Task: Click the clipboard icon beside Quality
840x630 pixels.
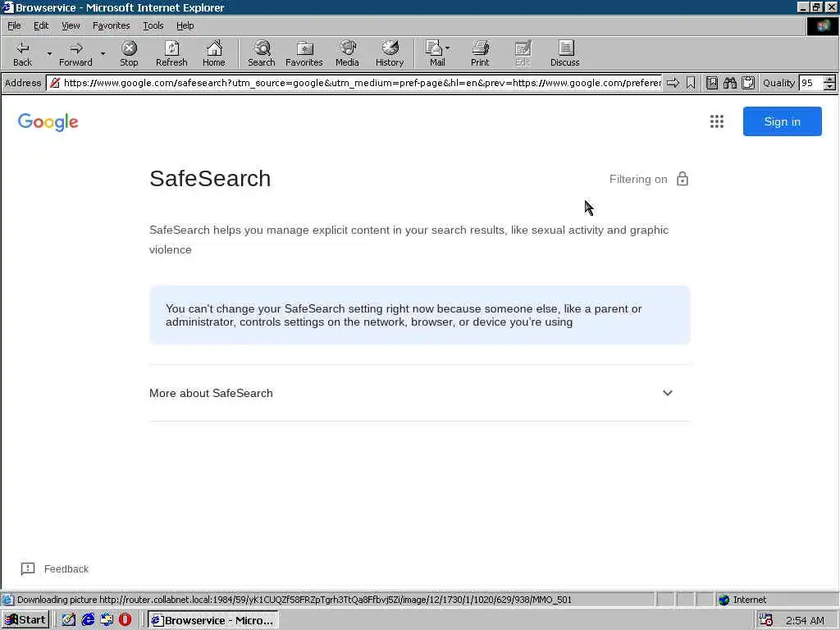Action: [x=748, y=83]
